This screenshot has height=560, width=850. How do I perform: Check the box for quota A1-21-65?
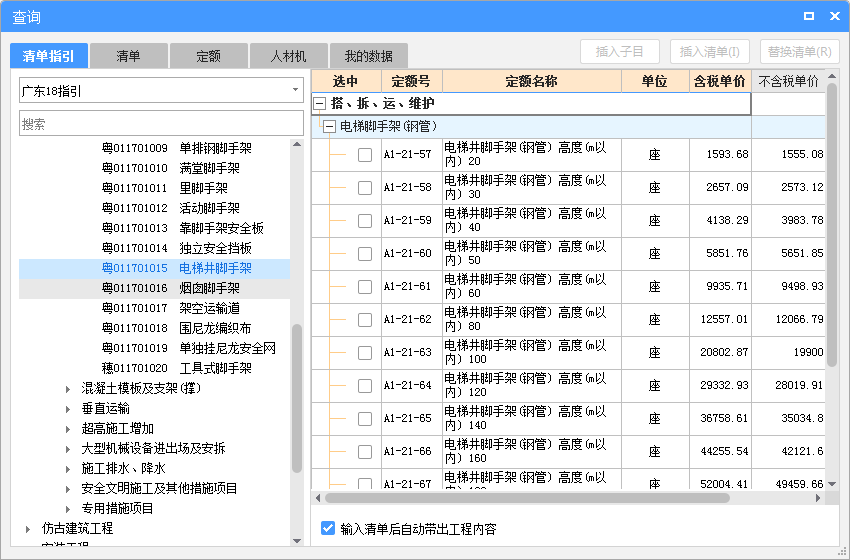point(365,419)
